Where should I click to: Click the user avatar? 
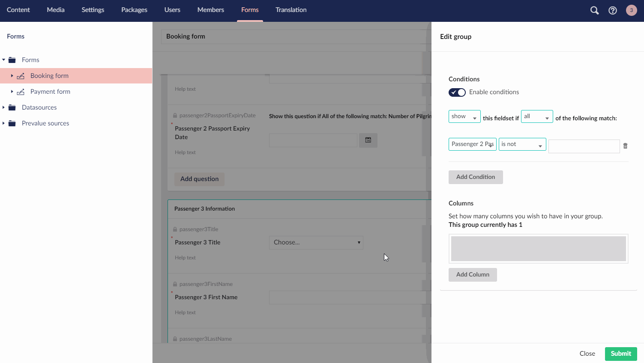pos(632,10)
